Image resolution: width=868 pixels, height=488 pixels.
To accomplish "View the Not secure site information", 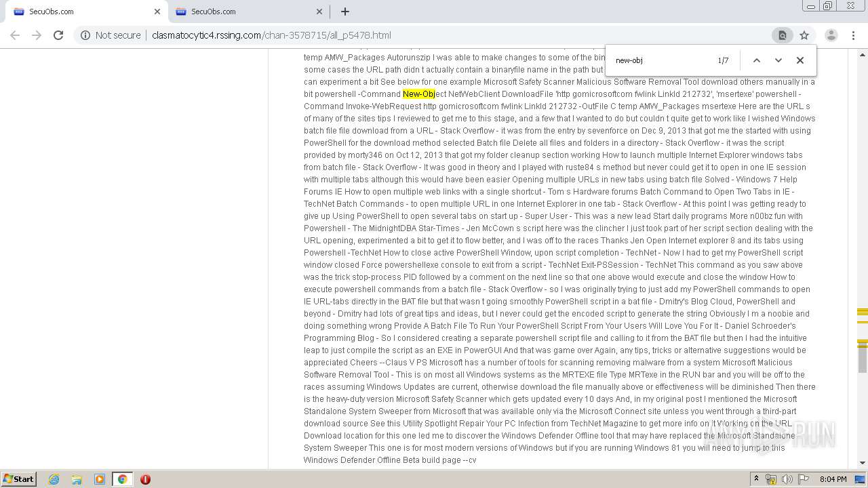I will 111,35.
